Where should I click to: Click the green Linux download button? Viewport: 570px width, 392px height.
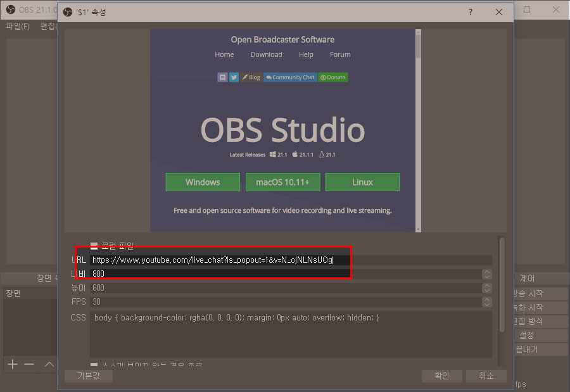coord(362,182)
